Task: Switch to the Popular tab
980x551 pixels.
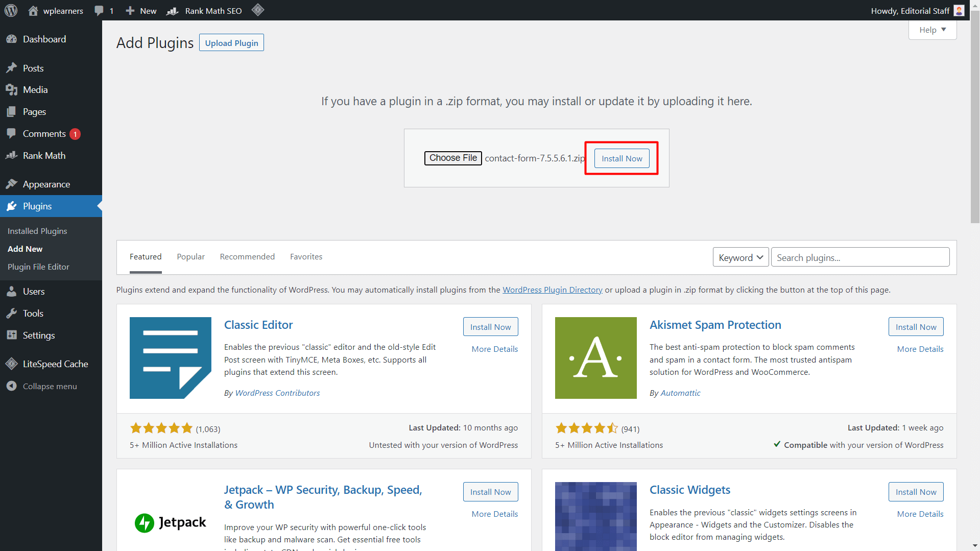Action: tap(191, 257)
